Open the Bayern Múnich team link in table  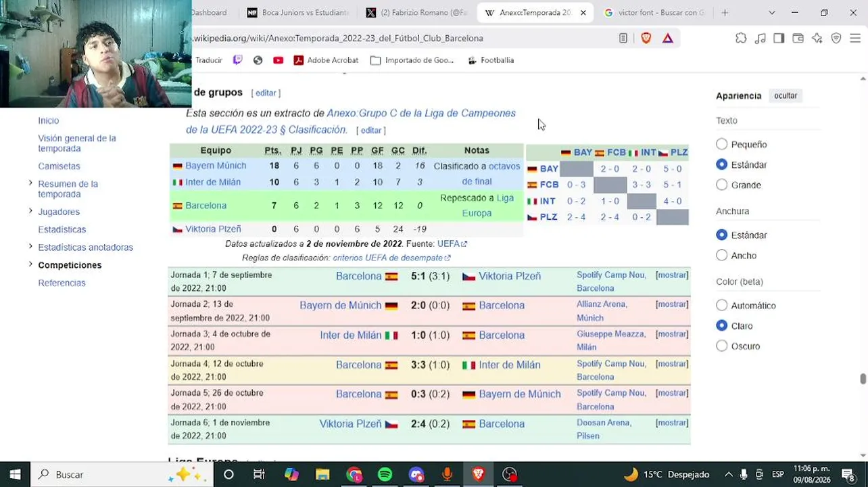(x=216, y=166)
